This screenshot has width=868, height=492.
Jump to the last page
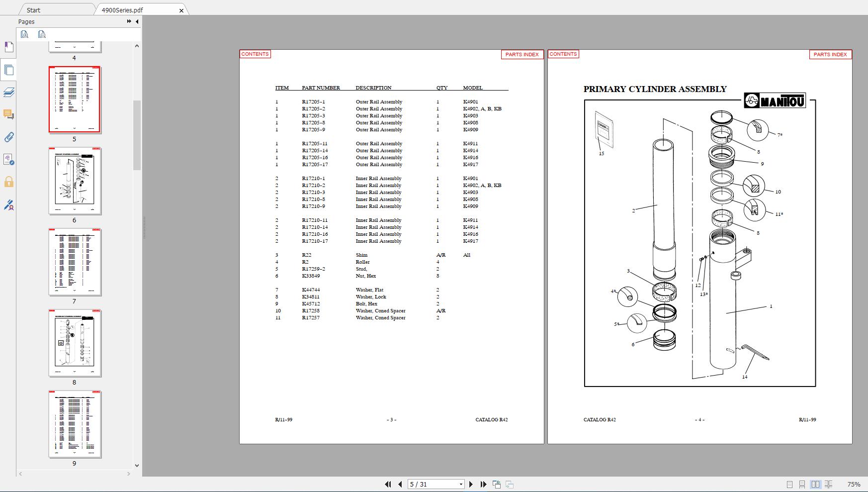point(483,484)
